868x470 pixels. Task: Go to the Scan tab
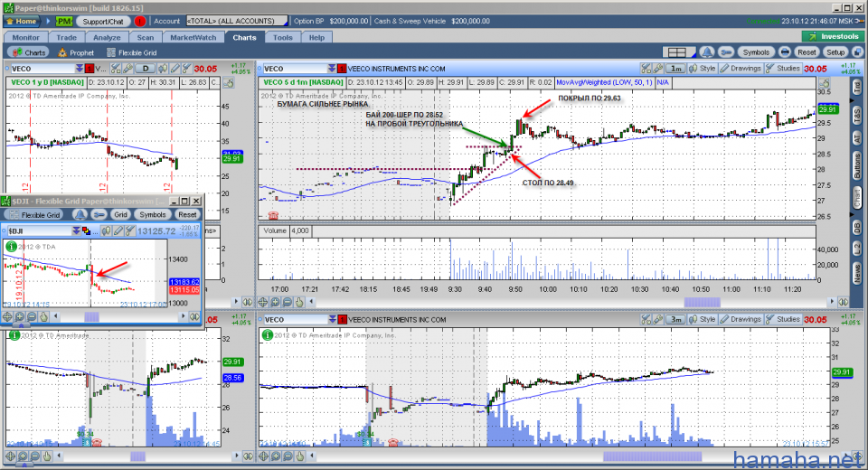tap(146, 38)
